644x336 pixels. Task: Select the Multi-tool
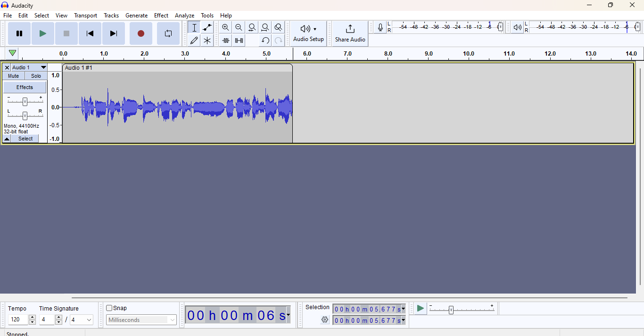[206, 40]
